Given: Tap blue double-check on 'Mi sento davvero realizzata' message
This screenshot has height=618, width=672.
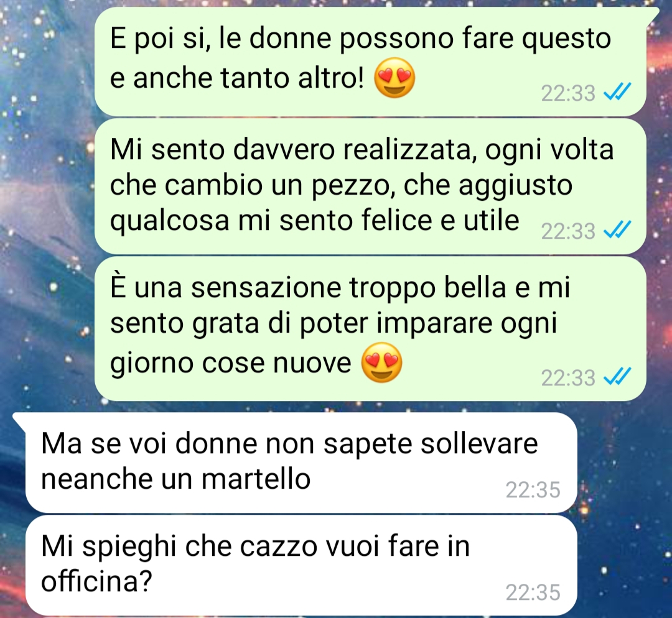Looking at the screenshot, I should [x=617, y=230].
